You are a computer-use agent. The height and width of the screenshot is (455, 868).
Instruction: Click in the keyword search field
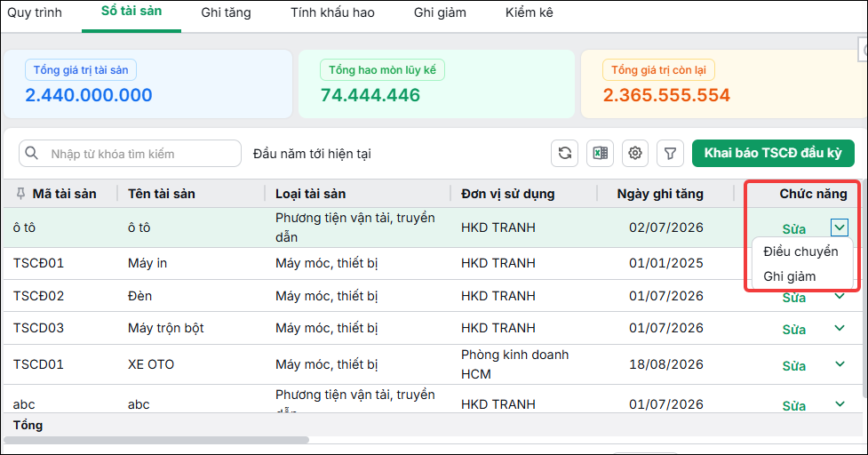click(130, 154)
